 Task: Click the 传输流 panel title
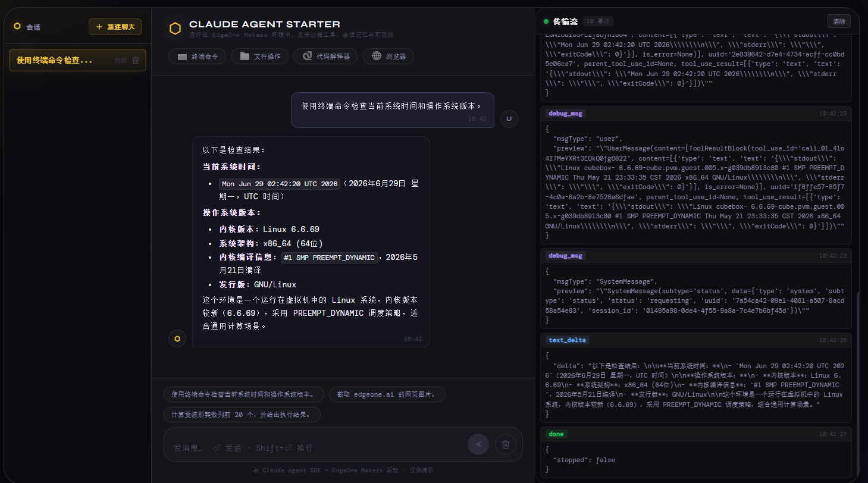coord(565,21)
